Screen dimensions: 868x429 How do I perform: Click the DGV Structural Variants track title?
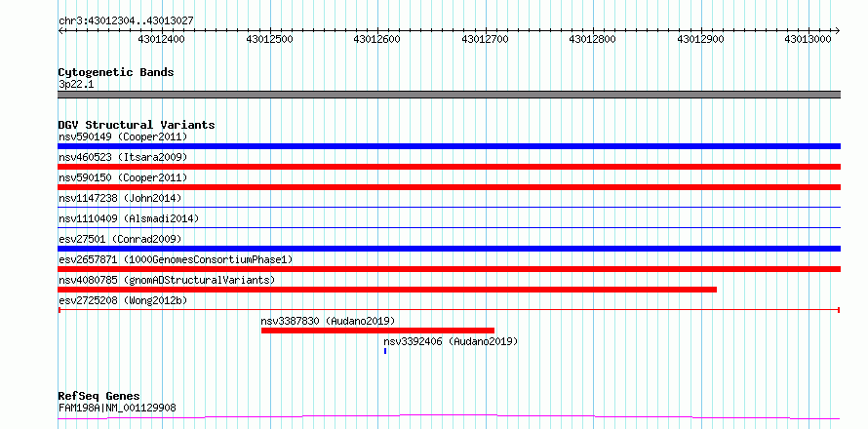click(x=137, y=125)
